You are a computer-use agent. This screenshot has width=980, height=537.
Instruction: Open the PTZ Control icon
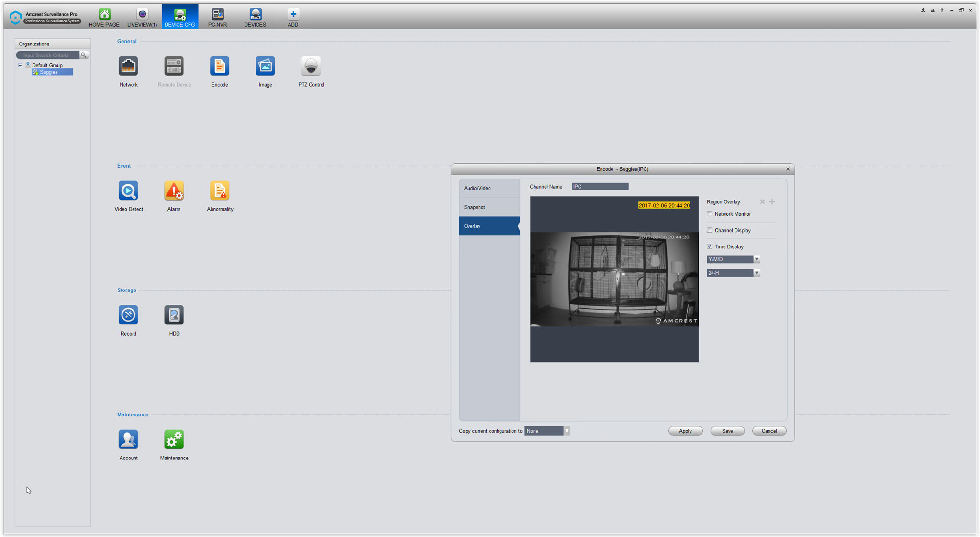coord(311,67)
